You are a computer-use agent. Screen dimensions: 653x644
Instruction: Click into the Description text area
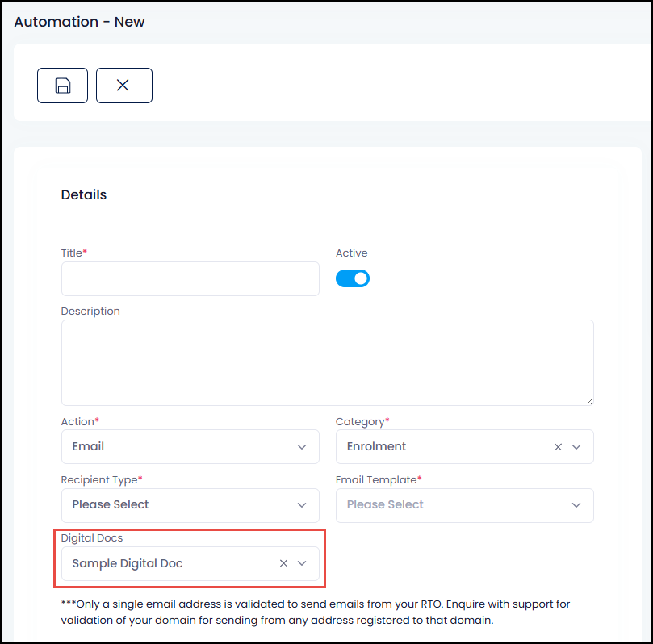[x=328, y=362]
